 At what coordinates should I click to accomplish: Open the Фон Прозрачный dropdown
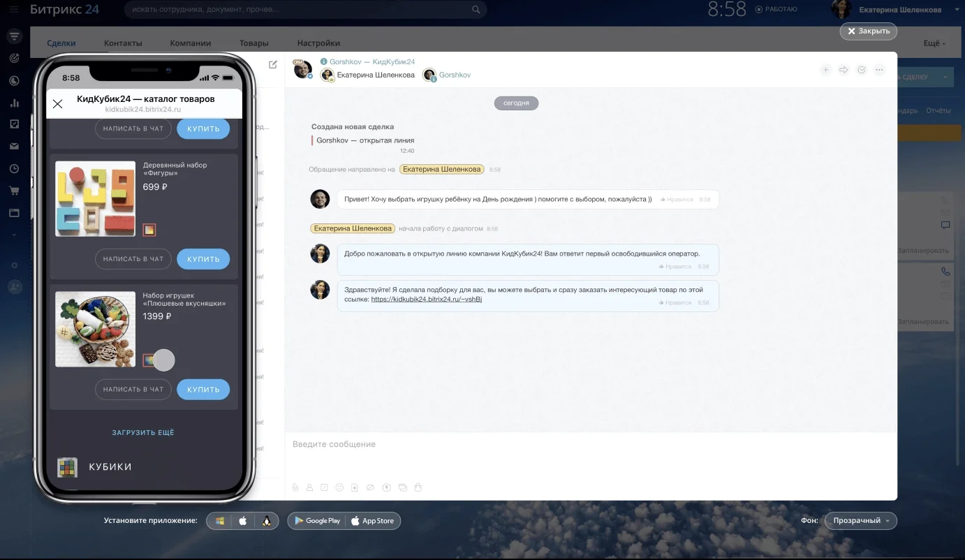pyautogui.click(x=860, y=521)
